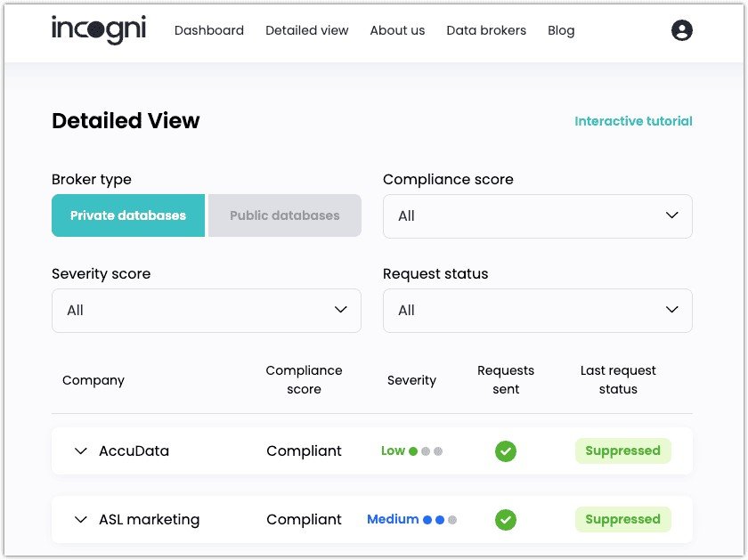Click ASL marketing's Suppressed status badge
748x560 pixels.
point(623,519)
